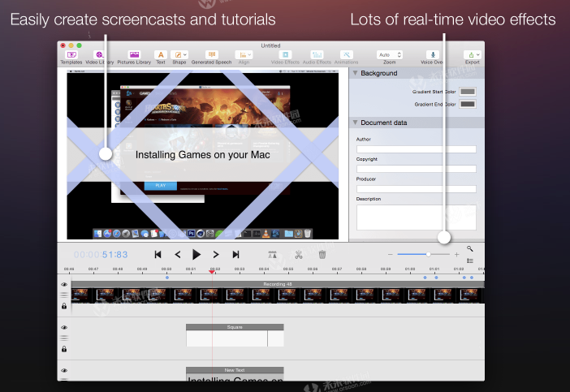Image resolution: width=570 pixels, height=392 pixels.
Task: Select the Shape tool icon
Action: pos(178,55)
